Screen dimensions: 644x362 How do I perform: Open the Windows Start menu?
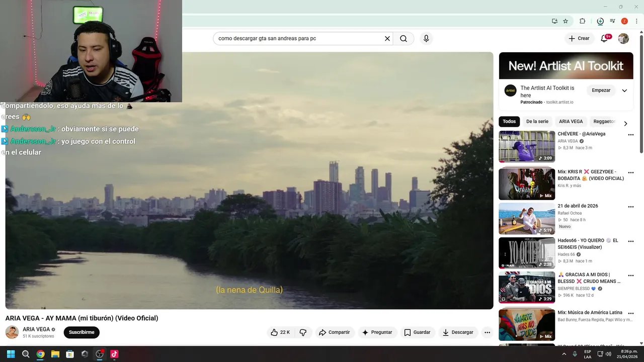(11, 354)
